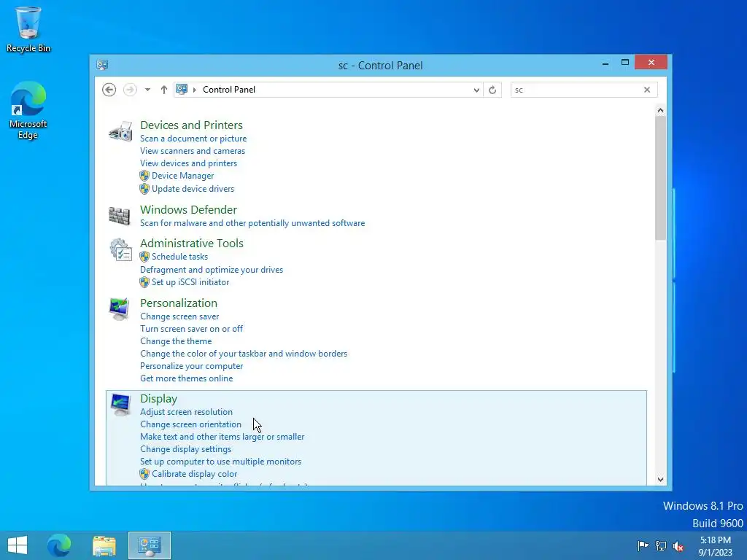
Task: Click Update device drivers link
Action: (x=193, y=189)
